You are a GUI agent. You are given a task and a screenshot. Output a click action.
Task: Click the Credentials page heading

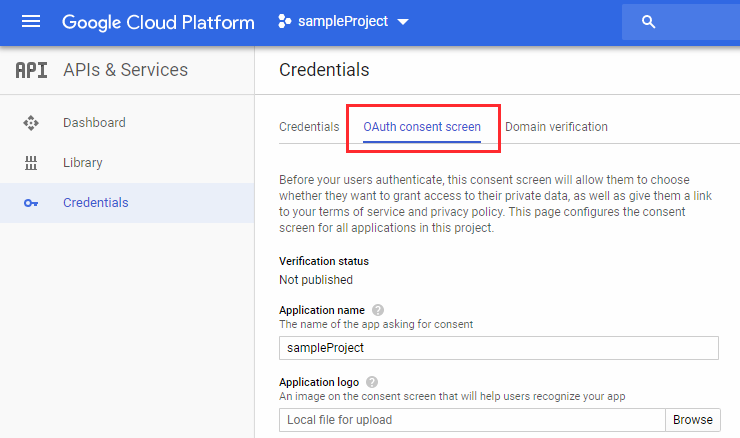324,70
